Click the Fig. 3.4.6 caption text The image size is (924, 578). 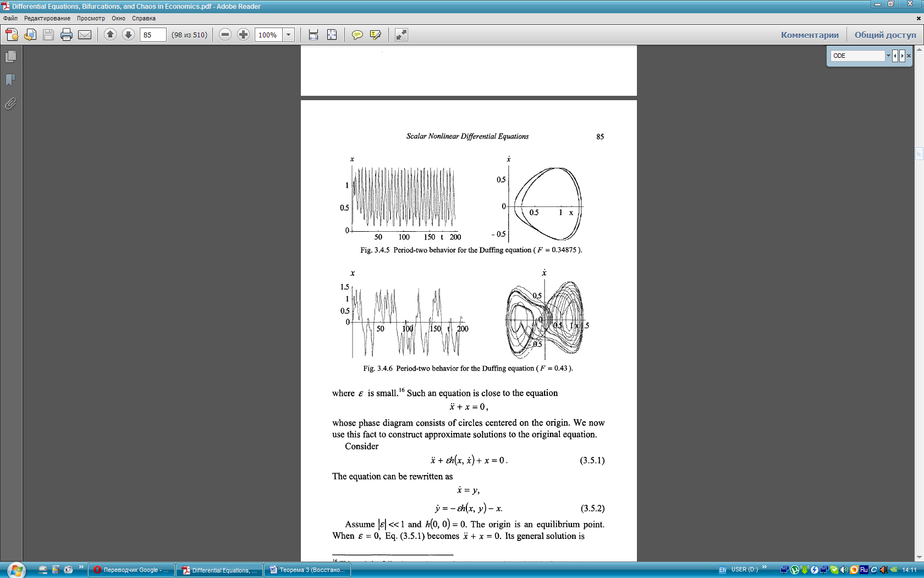(x=468, y=368)
